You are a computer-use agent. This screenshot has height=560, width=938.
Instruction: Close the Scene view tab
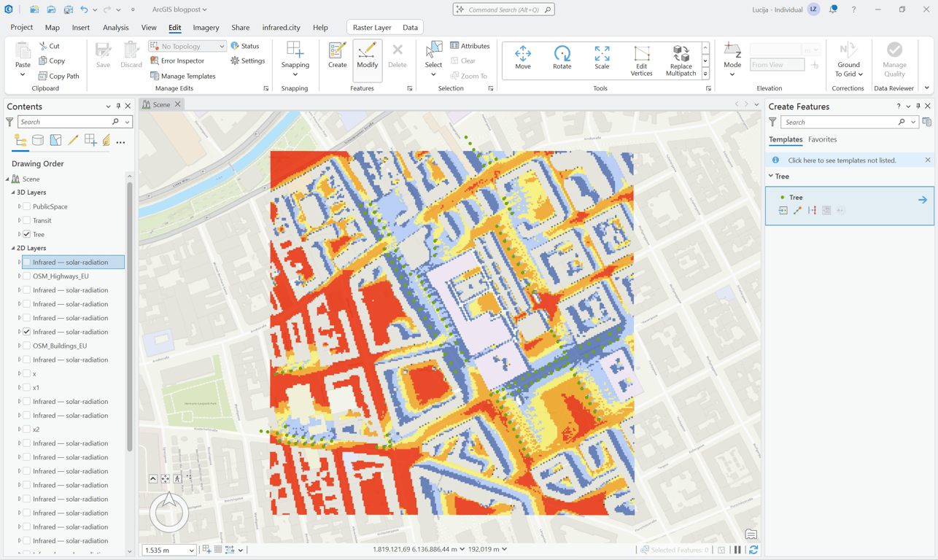pos(178,104)
